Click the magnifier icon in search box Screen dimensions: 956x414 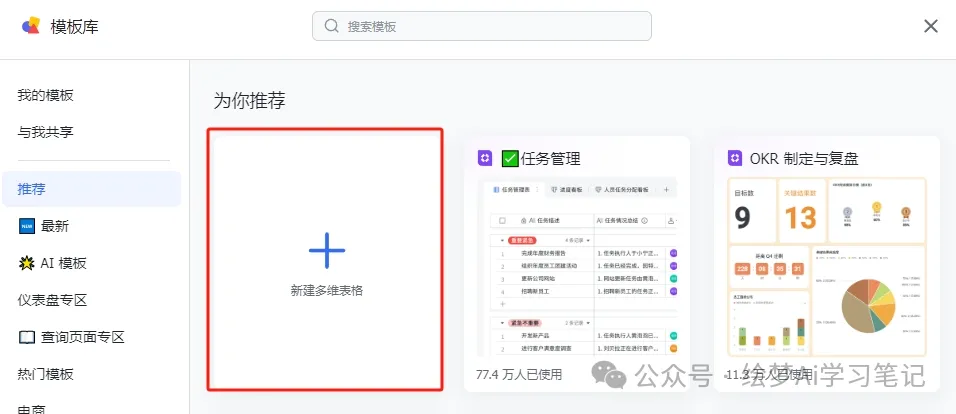click(331, 26)
